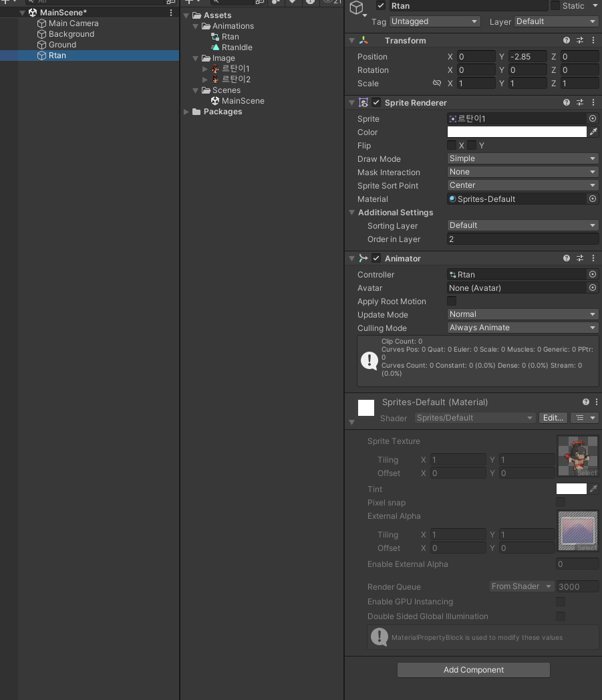602x700 pixels.
Task: Select Main Camera in the Hierarchy
Action: [x=73, y=23]
